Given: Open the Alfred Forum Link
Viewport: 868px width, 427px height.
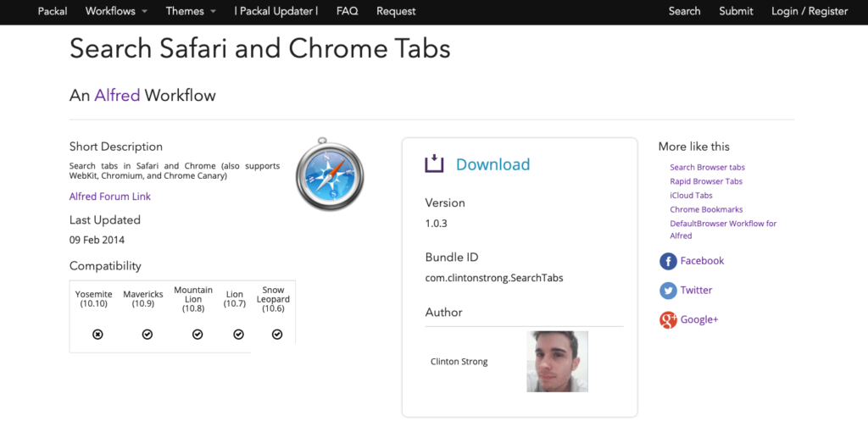Looking at the screenshot, I should pyautogui.click(x=110, y=197).
